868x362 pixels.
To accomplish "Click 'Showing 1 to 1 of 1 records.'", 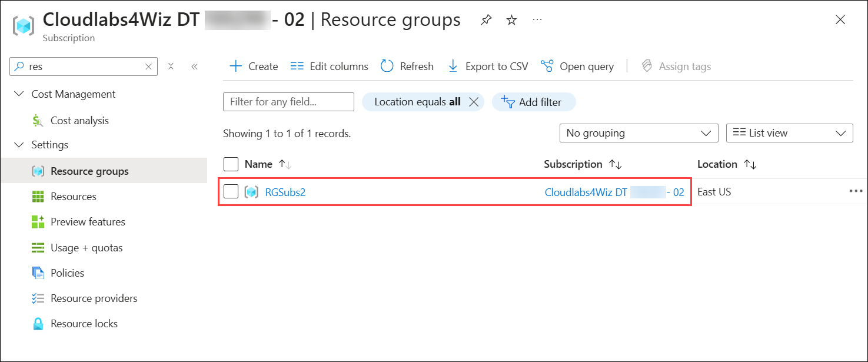I will (287, 134).
